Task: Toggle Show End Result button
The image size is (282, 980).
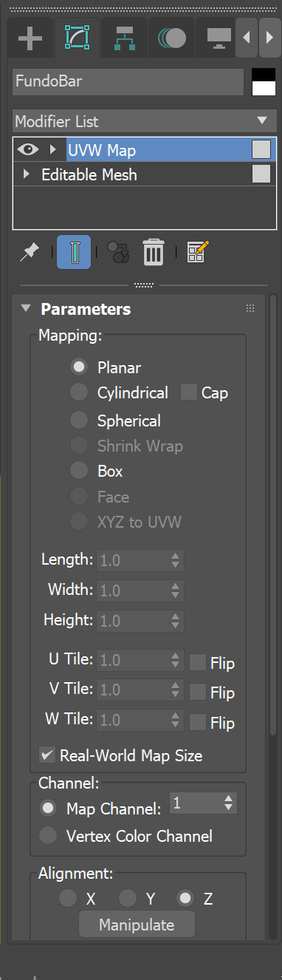Action: (x=74, y=252)
